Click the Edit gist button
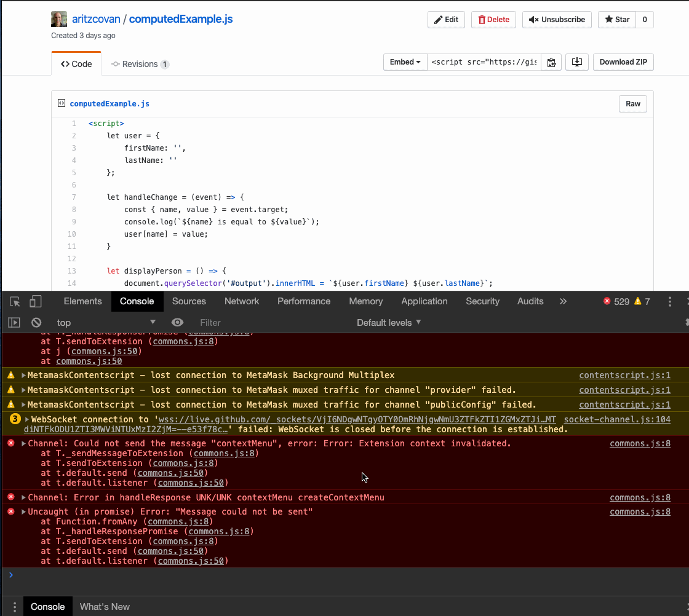 click(446, 20)
